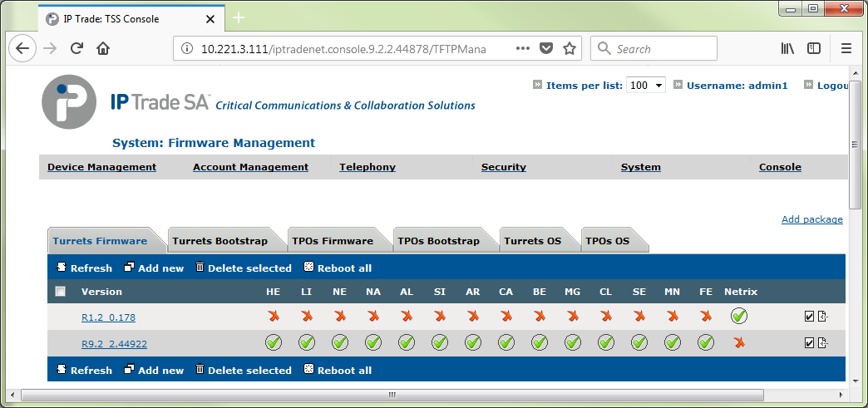This screenshot has height=408, width=868.
Task: Click the Pocket save icon in address bar
Action: (546, 49)
